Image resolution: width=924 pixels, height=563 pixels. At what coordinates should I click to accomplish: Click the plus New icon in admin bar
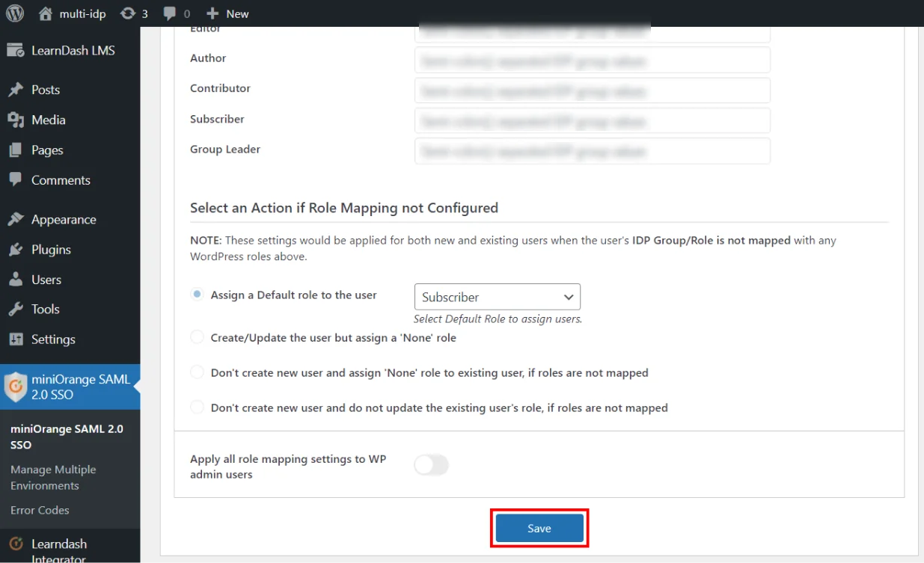coord(212,13)
